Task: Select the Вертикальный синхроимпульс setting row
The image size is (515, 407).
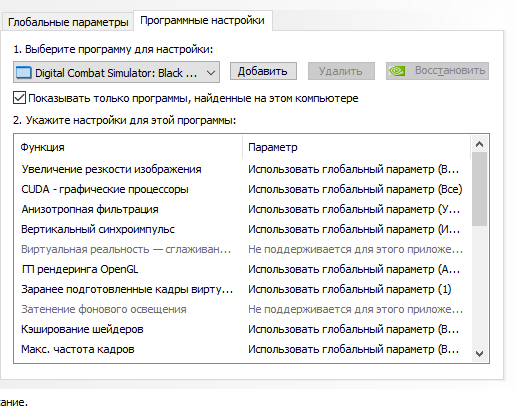Action: coord(242,229)
